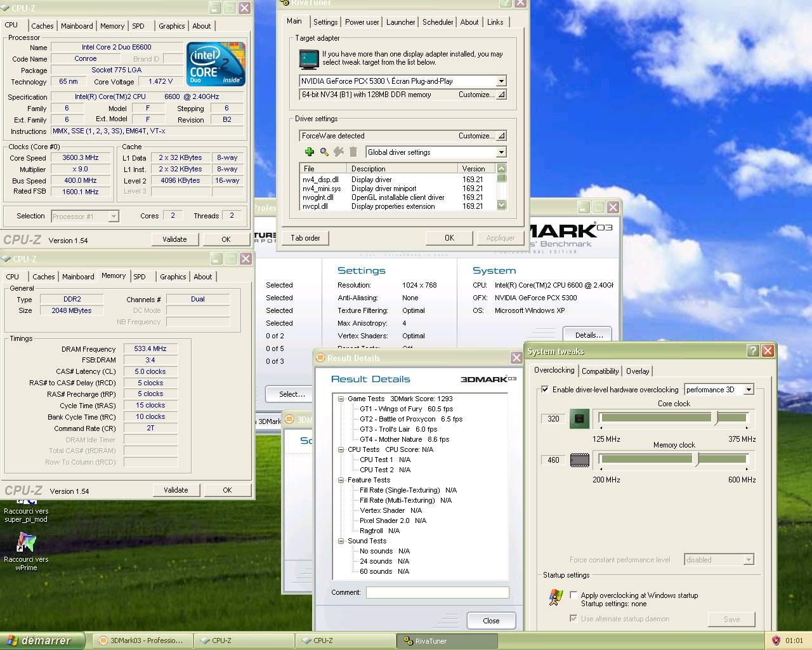The image size is (812, 650).
Task: Click the memory clock value box 460
Action: pyautogui.click(x=553, y=460)
